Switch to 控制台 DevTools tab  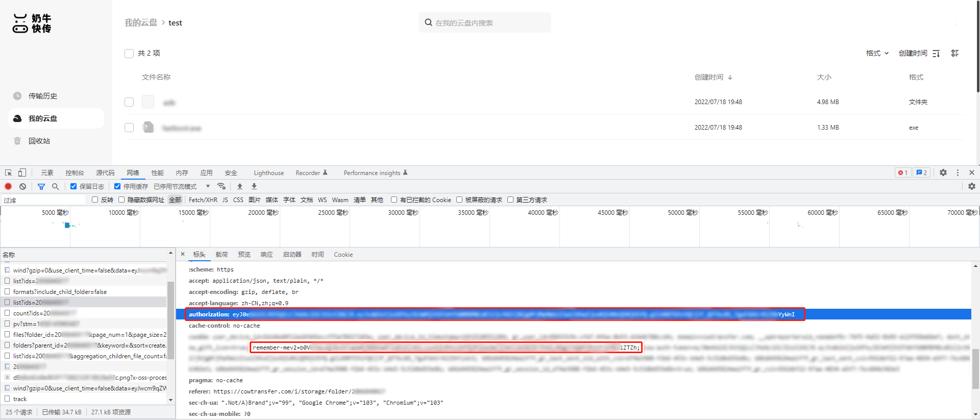pyautogui.click(x=75, y=173)
